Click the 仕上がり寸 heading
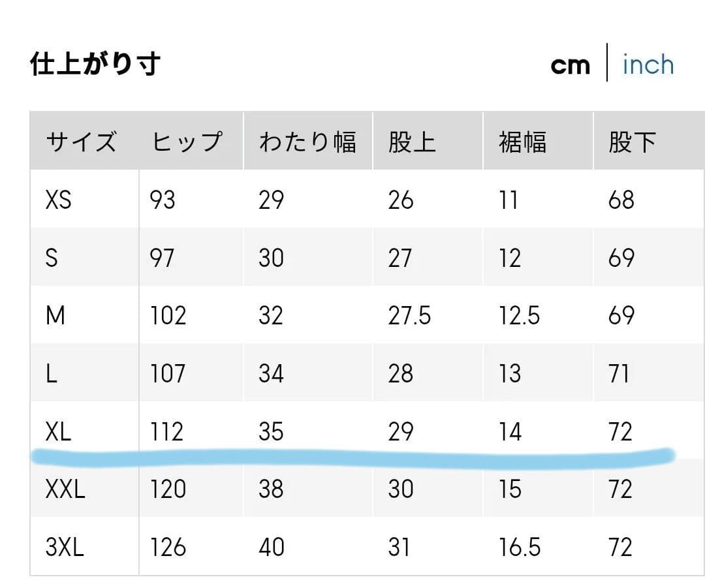 (95, 64)
